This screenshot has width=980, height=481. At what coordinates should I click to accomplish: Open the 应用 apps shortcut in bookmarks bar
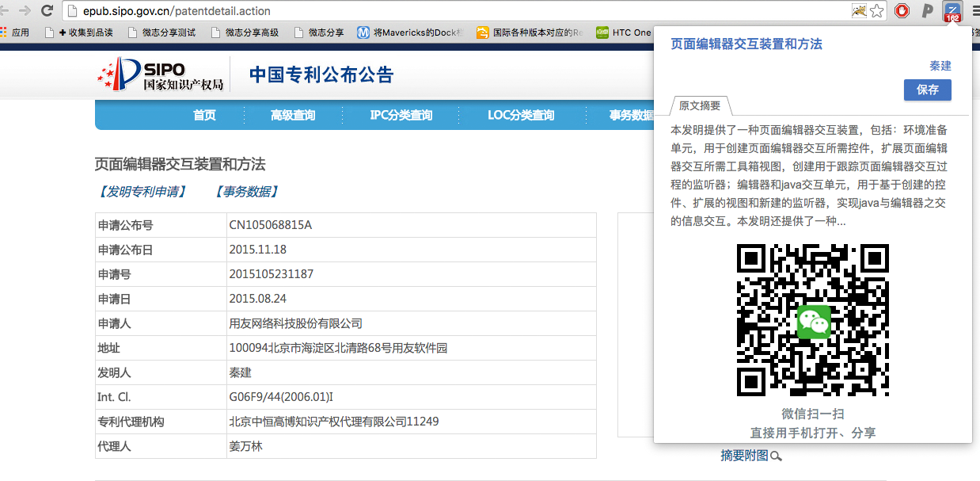pos(14,32)
